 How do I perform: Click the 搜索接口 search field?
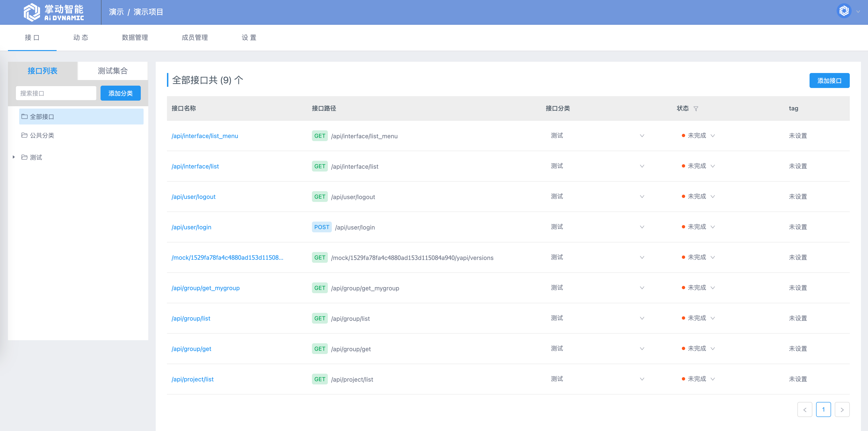tap(56, 93)
